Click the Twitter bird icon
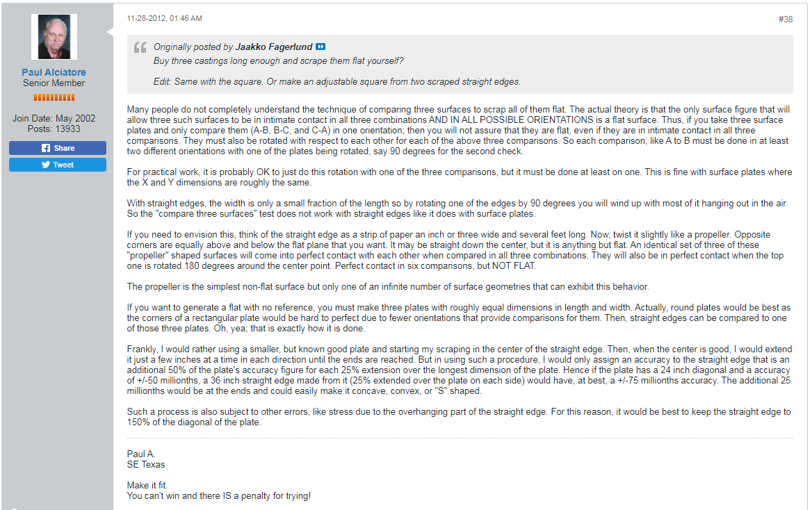 point(46,165)
